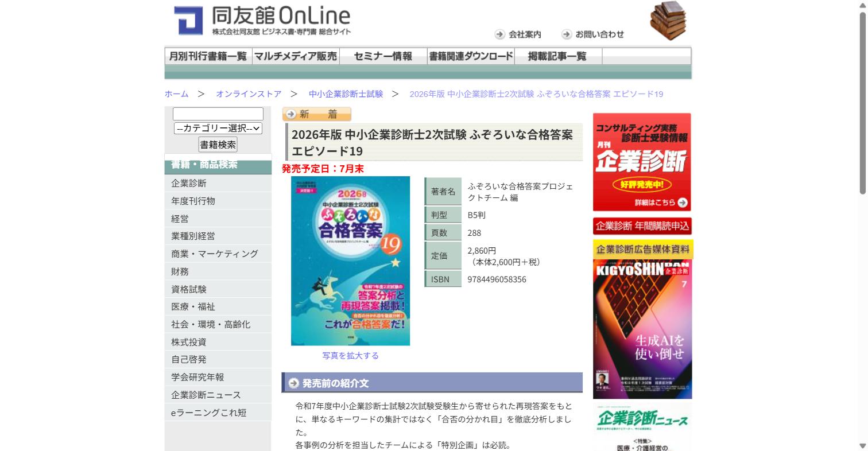868x451 pixels.
Task: Select 株式投資 category
Action: click(218, 342)
